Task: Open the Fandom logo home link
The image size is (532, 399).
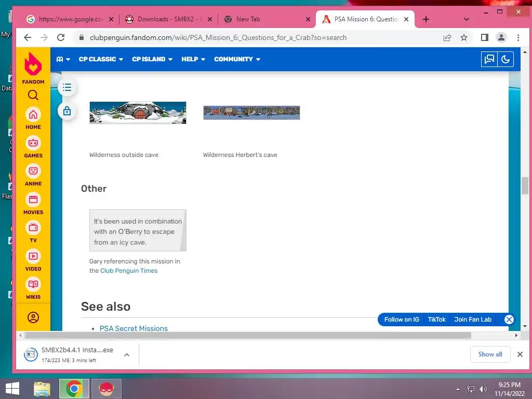Action: click(x=33, y=68)
